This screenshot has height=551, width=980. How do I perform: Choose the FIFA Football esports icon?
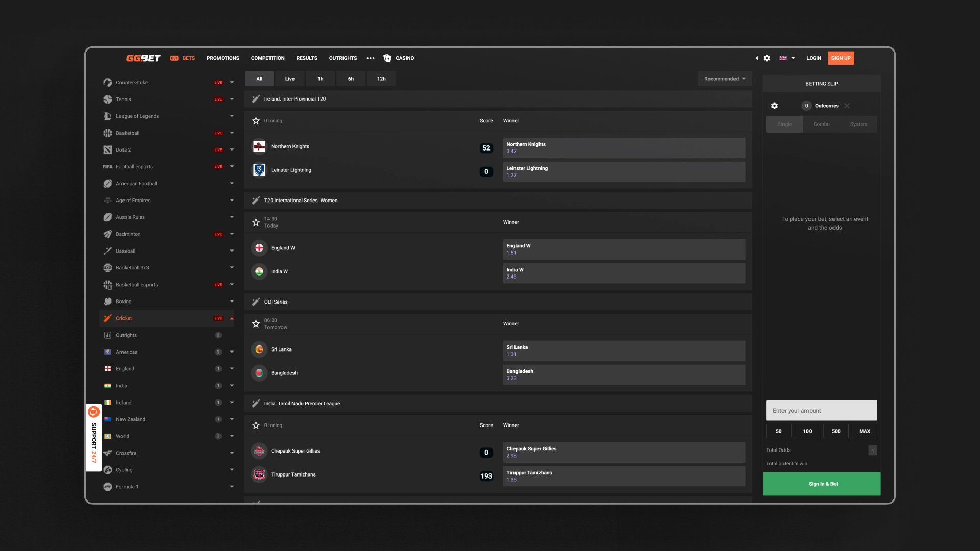tap(108, 166)
